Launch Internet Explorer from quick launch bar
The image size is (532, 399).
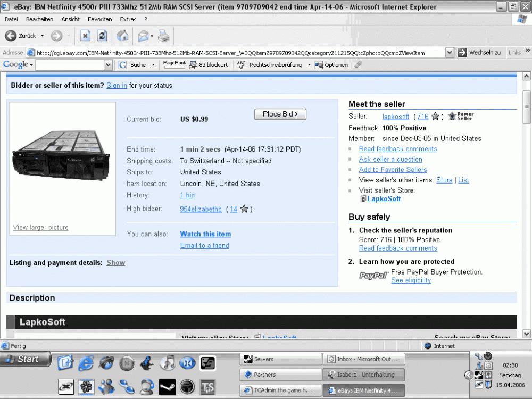86,363
